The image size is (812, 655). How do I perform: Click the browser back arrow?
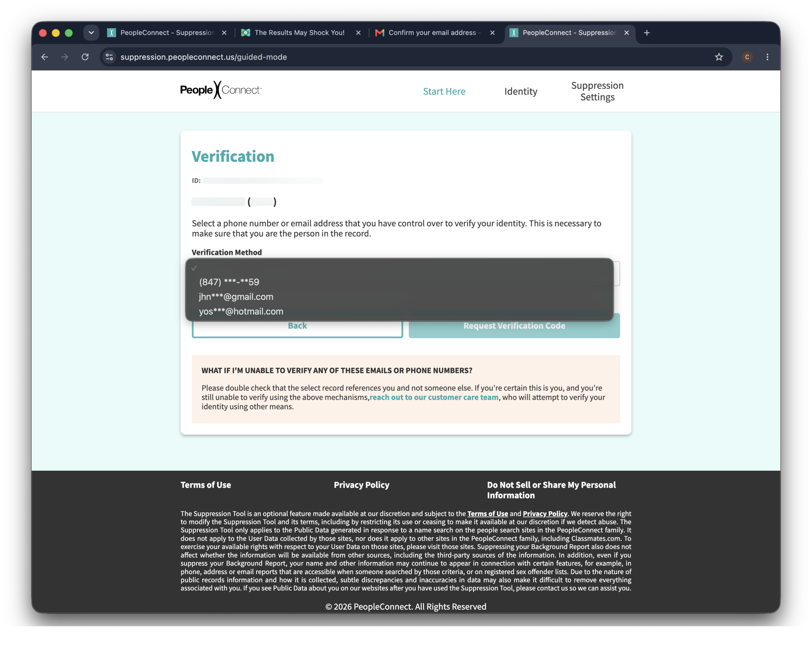coord(44,57)
